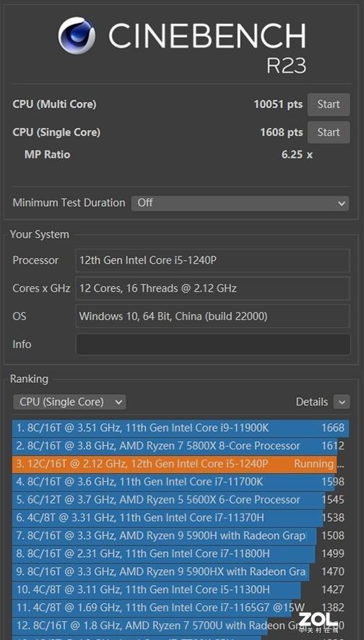
Task: Start the CPU Single Core test
Action: point(329,132)
